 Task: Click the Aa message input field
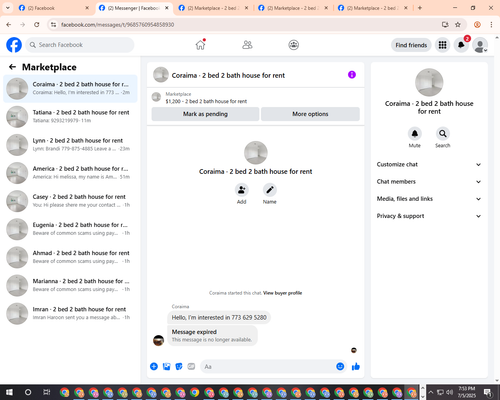click(x=267, y=367)
